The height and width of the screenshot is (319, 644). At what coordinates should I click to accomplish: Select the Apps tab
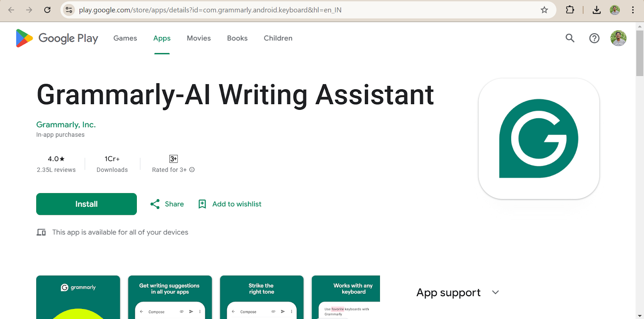[x=162, y=38]
